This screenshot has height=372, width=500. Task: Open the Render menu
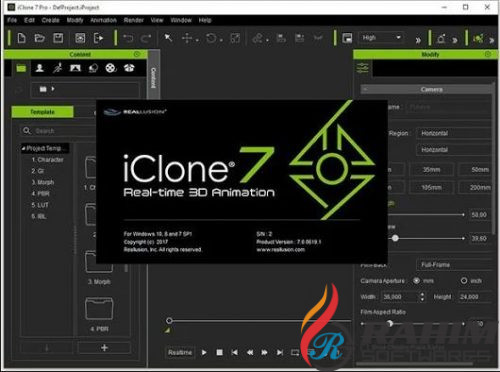[x=133, y=20]
